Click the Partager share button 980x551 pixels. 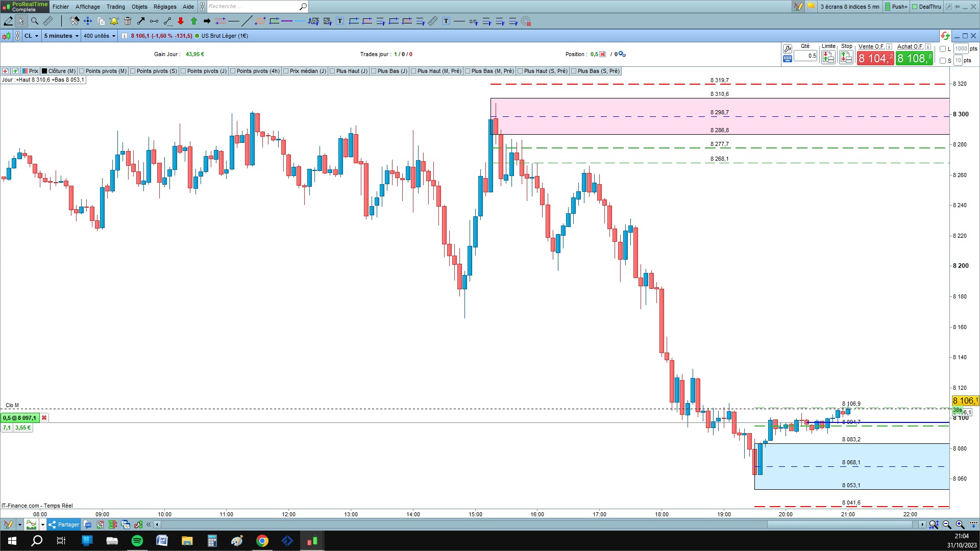[x=64, y=524]
